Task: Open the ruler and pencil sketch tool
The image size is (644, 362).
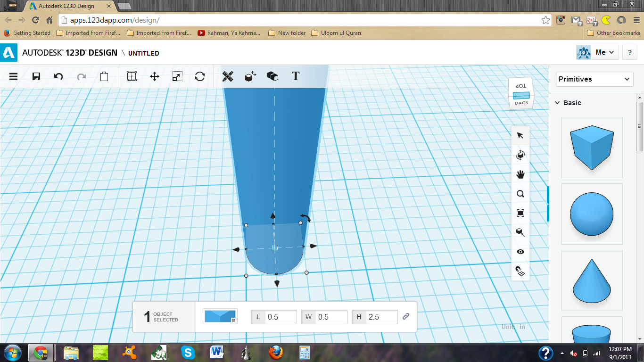Action: click(228, 76)
